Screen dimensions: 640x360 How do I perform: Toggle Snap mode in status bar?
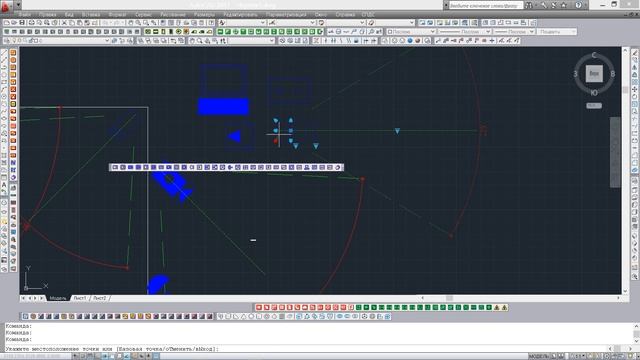82,356
